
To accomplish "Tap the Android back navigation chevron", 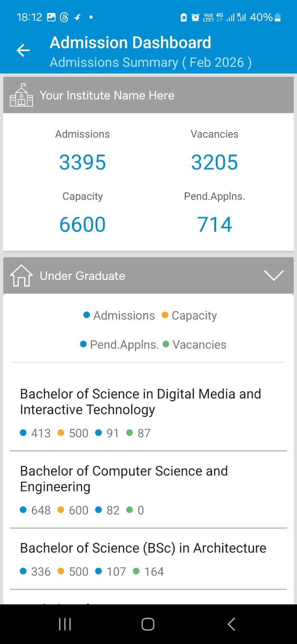I will point(231,624).
